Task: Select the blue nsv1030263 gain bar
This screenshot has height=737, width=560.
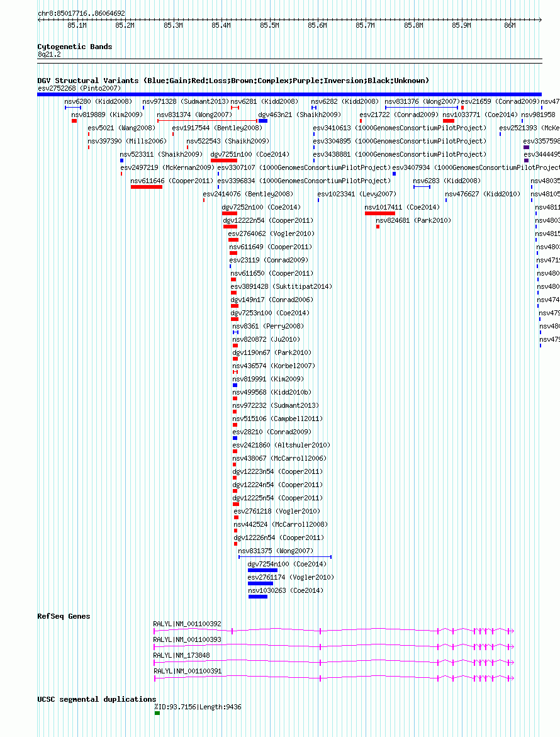Action: [258, 597]
